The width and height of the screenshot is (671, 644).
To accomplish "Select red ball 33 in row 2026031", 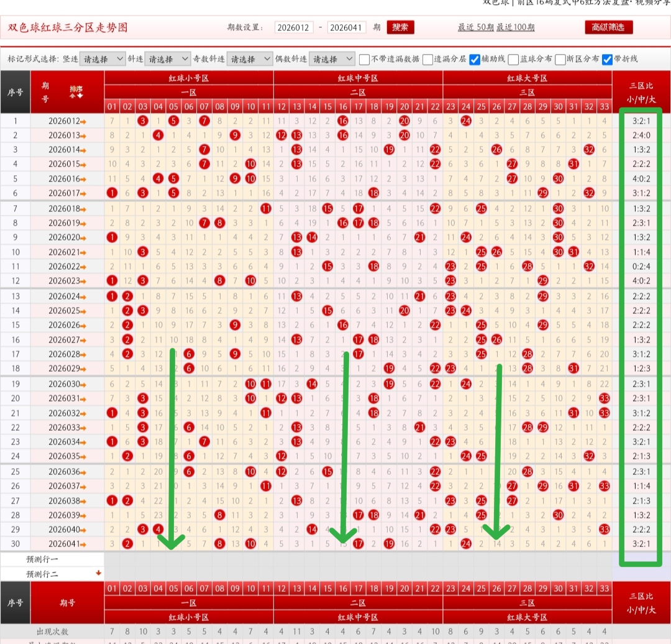I will tap(605, 398).
